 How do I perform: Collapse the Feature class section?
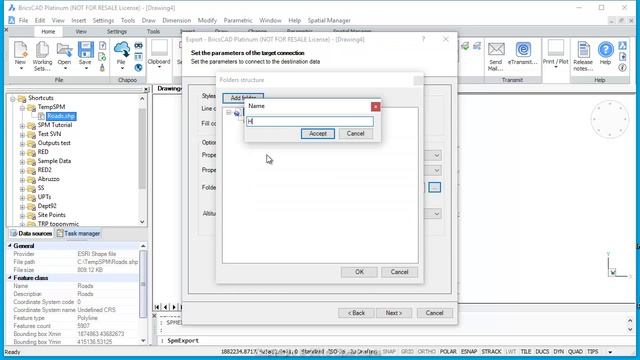[x=10, y=278]
